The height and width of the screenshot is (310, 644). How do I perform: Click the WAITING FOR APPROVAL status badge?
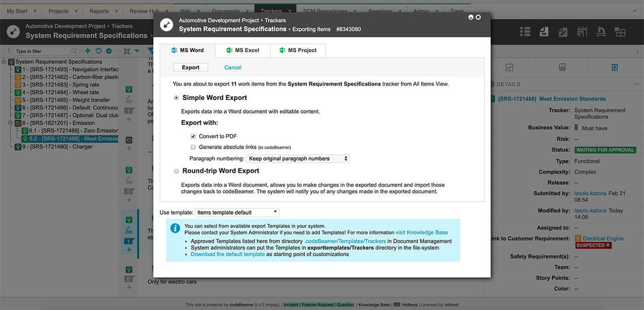coord(605,150)
